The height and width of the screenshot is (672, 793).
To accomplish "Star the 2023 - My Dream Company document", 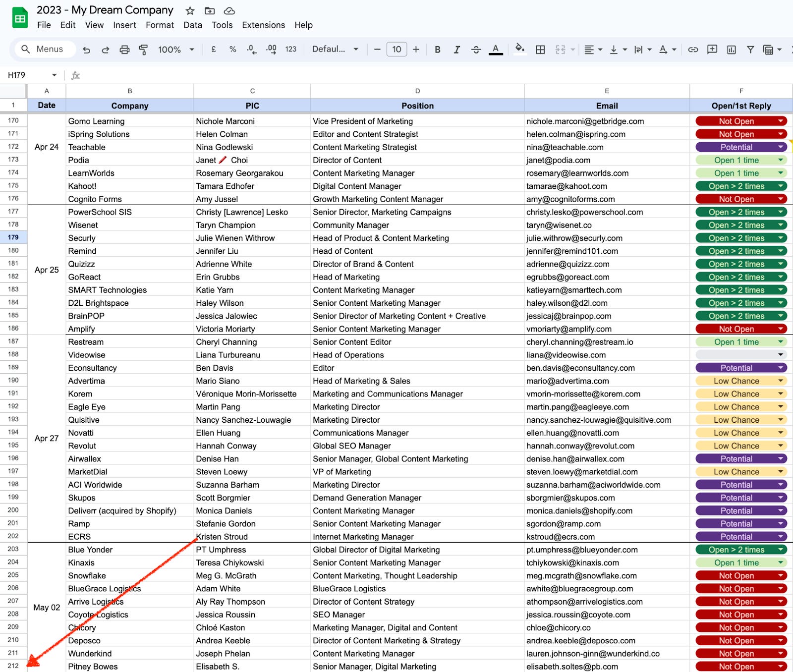I will pos(190,10).
